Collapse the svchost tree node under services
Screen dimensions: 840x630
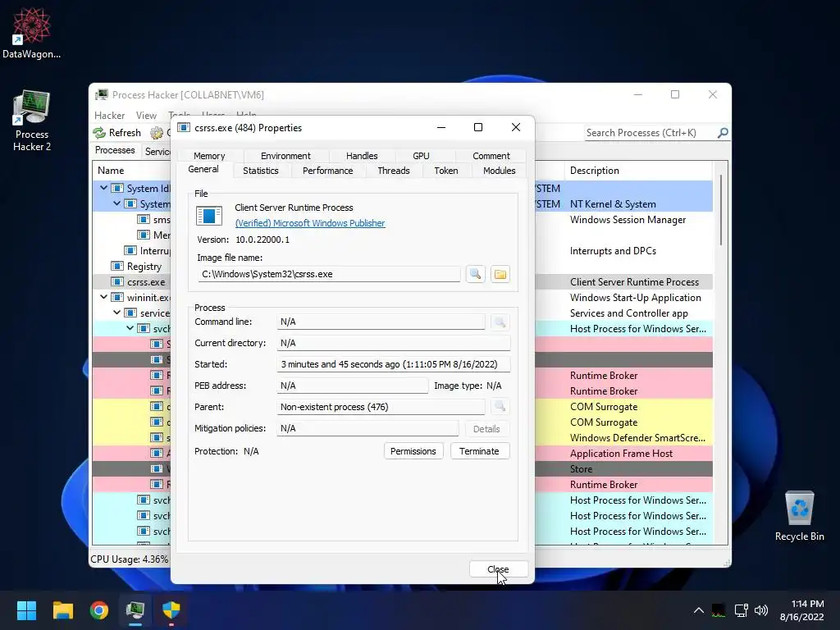(x=130, y=328)
